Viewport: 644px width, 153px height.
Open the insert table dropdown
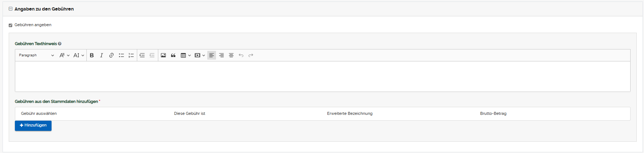coord(186,55)
